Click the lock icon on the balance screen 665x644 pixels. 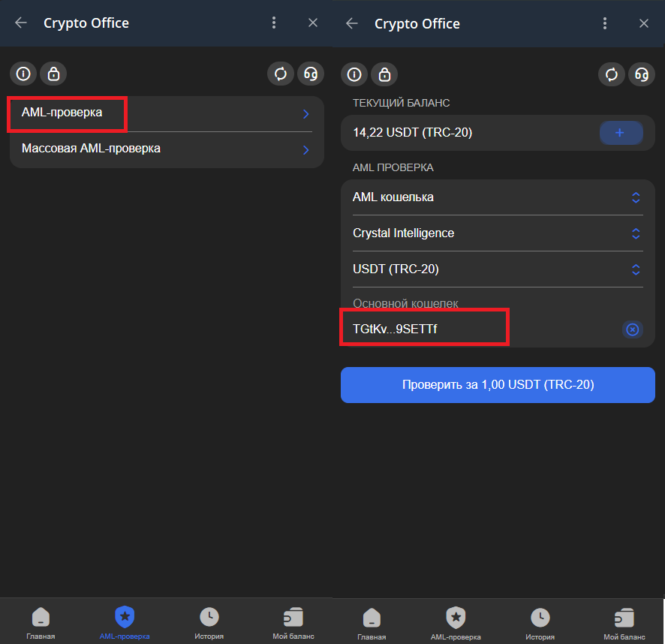[384, 74]
